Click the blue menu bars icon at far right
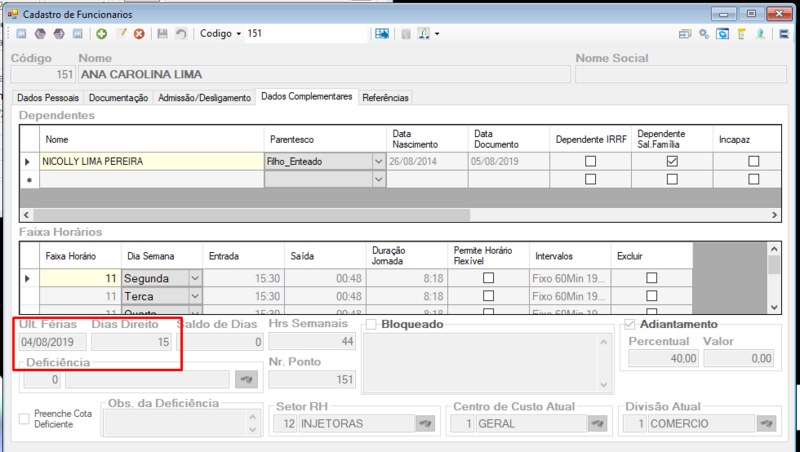 784,34
